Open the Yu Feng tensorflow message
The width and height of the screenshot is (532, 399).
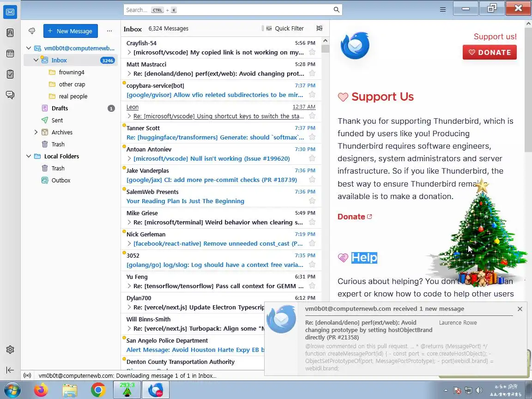tap(221, 281)
